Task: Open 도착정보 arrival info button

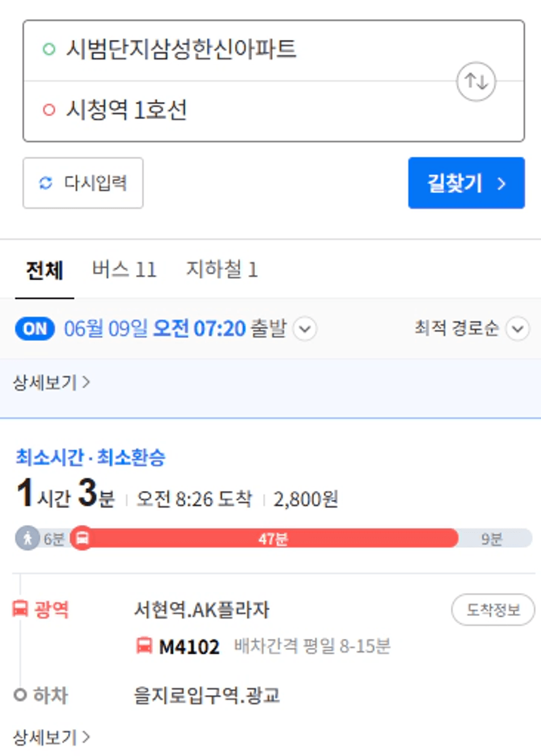Action: [x=493, y=610]
